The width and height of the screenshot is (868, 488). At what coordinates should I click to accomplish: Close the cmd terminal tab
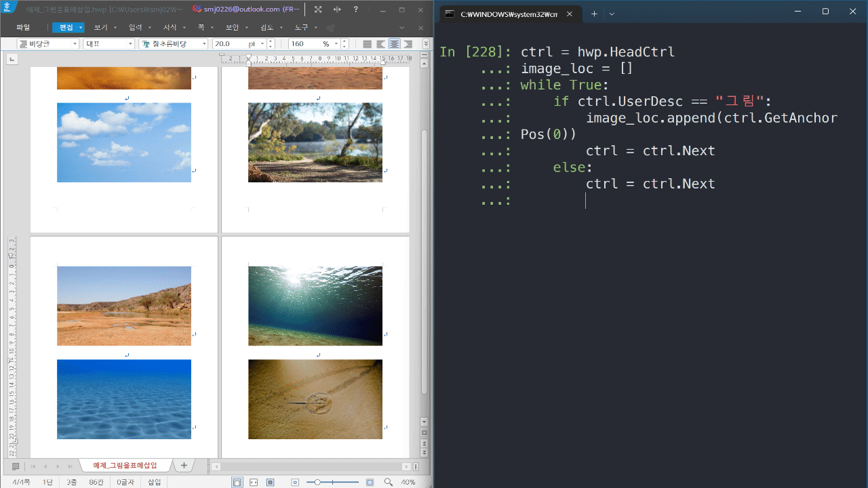(570, 14)
